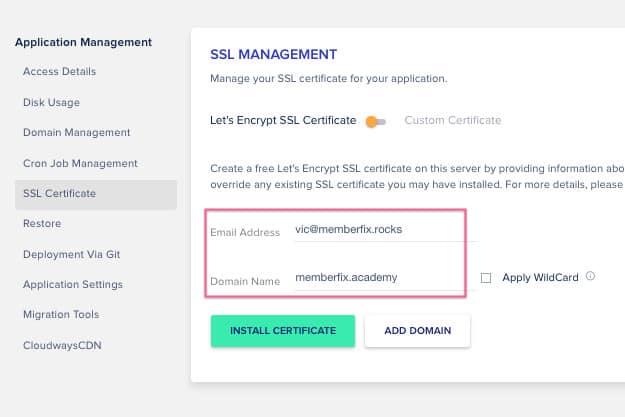625x417 pixels.
Task: Toggle the Let's Encrypt / Custom Certificate switch
Action: coord(376,121)
